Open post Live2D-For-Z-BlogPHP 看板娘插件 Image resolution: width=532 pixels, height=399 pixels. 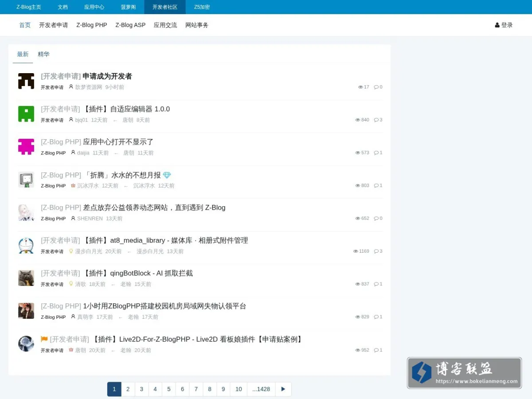198,339
